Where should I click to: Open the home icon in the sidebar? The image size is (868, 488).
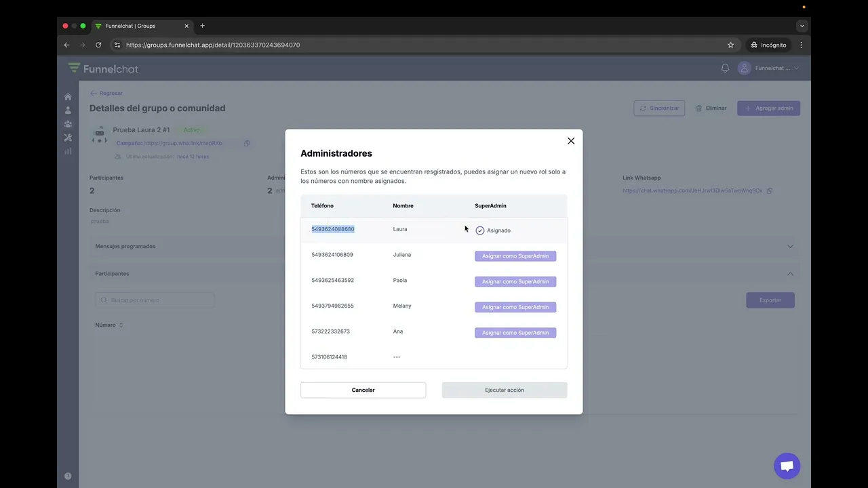pyautogui.click(x=68, y=97)
